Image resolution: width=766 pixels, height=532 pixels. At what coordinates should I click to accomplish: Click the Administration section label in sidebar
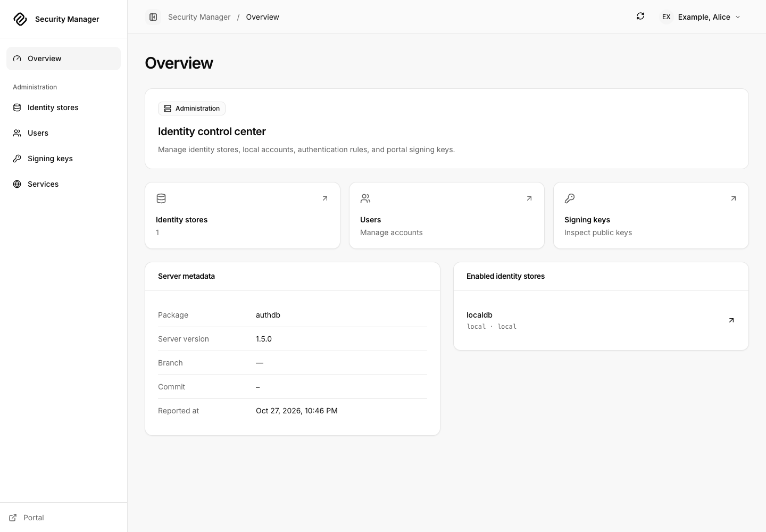35,87
